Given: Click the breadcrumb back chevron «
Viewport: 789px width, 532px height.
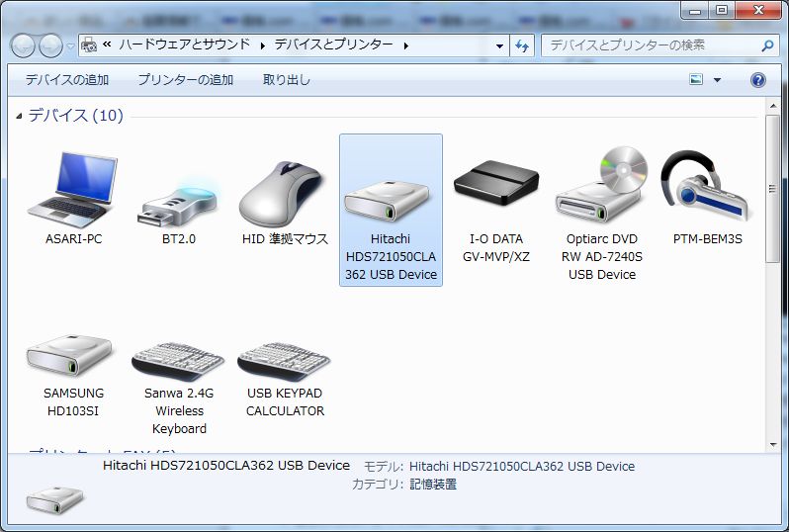Looking at the screenshot, I should 107,44.
